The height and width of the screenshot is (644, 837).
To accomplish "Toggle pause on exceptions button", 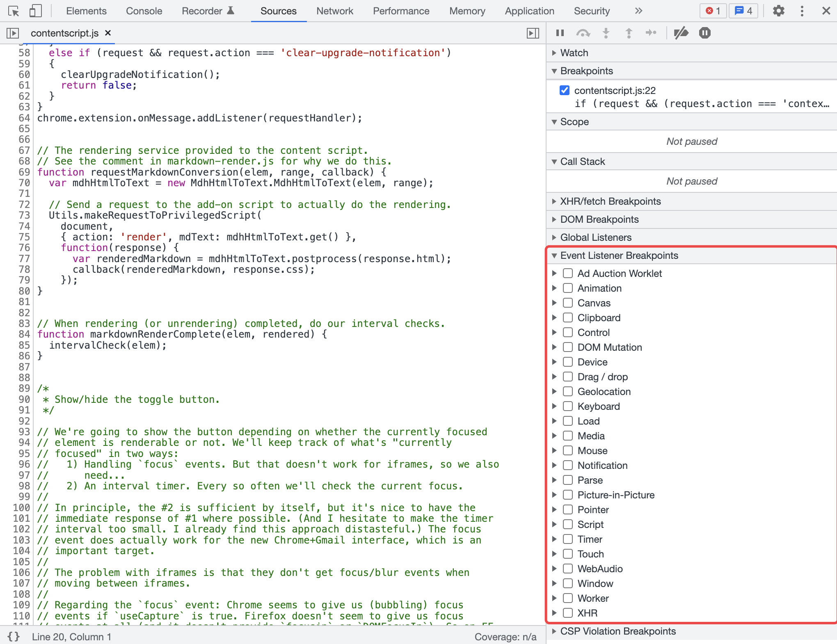I will click(704, 33).
